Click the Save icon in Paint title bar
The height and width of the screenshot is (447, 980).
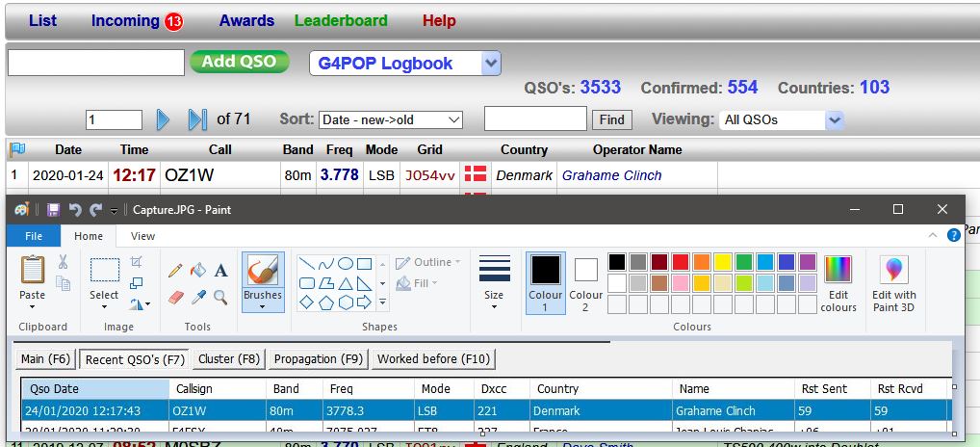click(x=54, y=209)
